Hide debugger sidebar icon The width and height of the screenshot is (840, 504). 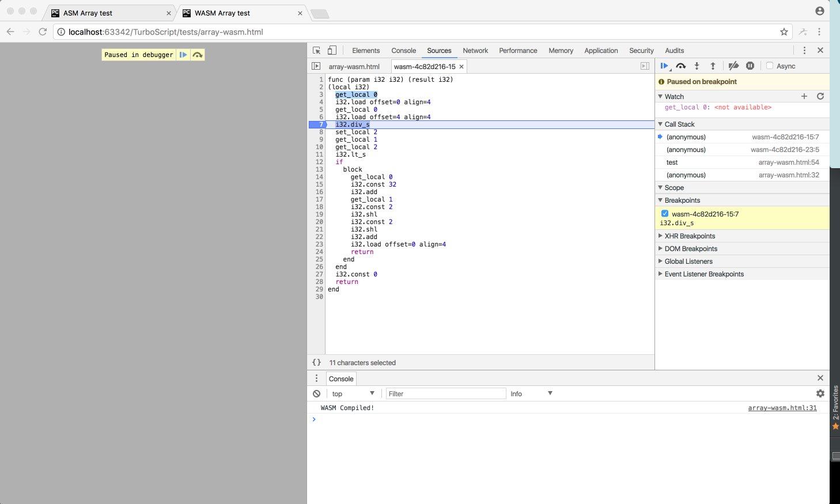[645, 66]
